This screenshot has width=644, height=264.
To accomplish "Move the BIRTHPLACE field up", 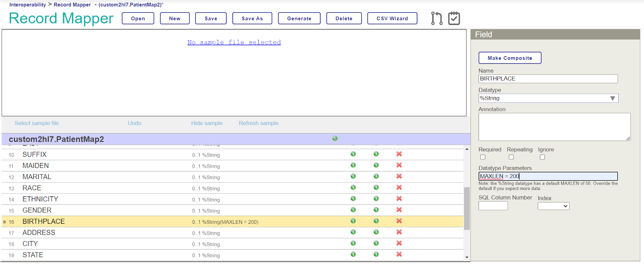I will coord(353,221).
